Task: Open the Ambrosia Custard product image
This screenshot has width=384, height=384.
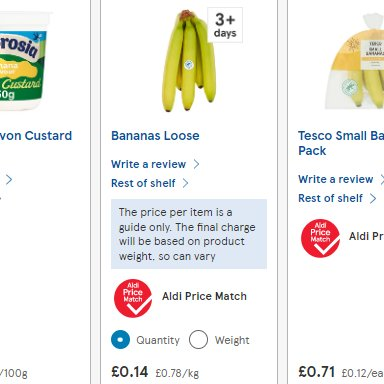Action: click(x=22, y=61)
